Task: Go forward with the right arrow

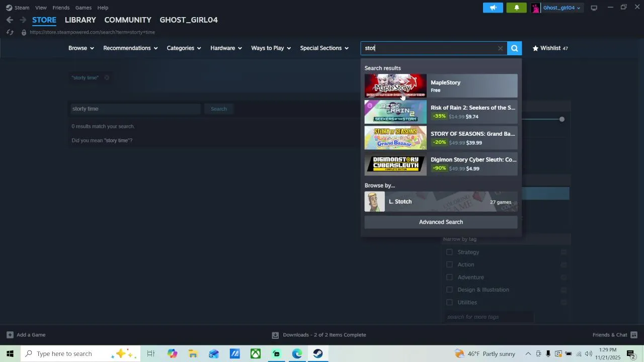Action: click(23, 20)
